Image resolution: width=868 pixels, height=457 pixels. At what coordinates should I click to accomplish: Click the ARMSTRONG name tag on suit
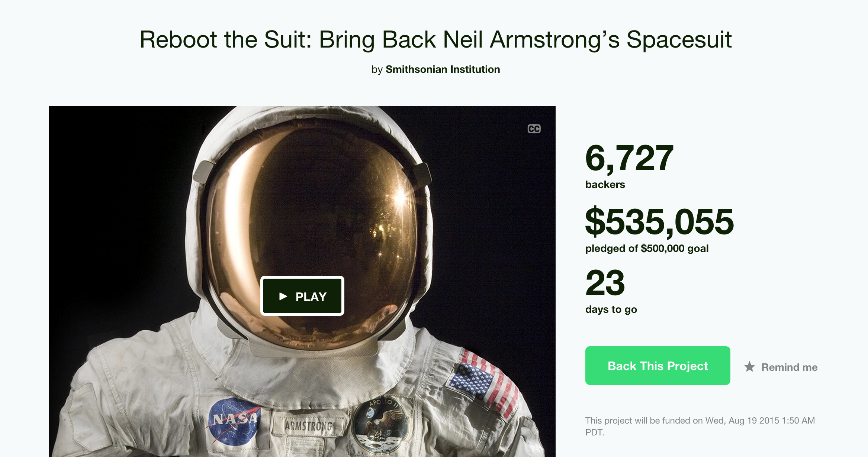point(308,426)
